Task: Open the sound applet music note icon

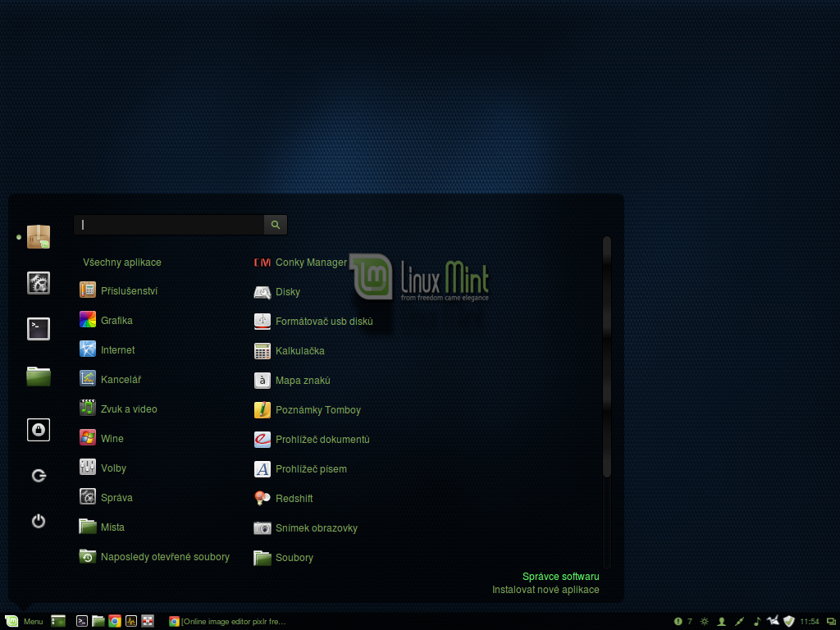Action: coord(756,622)
